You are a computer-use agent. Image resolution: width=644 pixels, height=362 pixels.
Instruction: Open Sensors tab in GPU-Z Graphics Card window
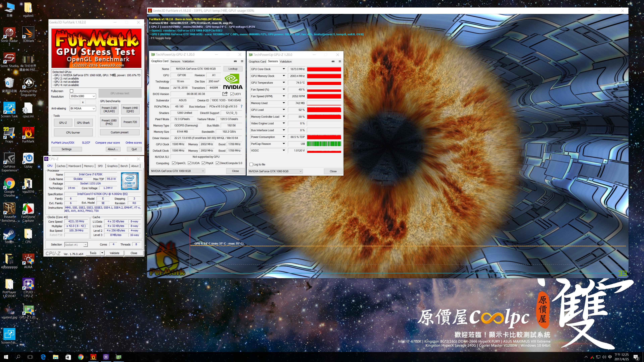[175, 61]
